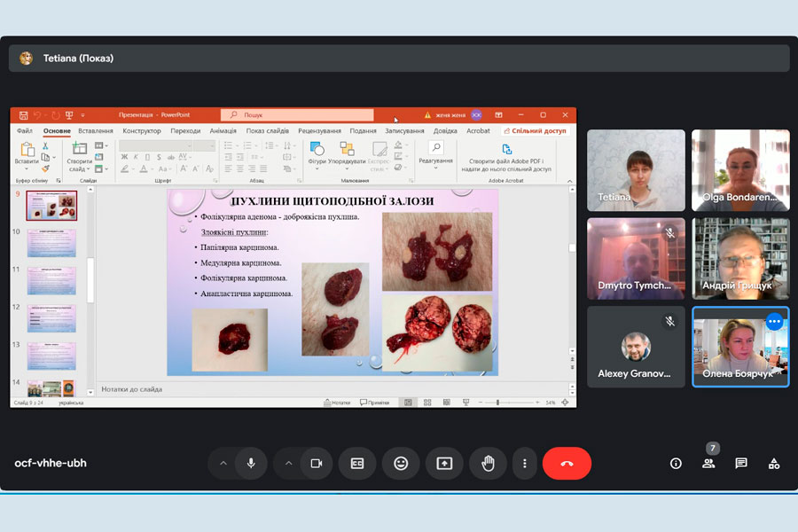Click blue options button on Олена Боярчук tile

coord(774,321)
